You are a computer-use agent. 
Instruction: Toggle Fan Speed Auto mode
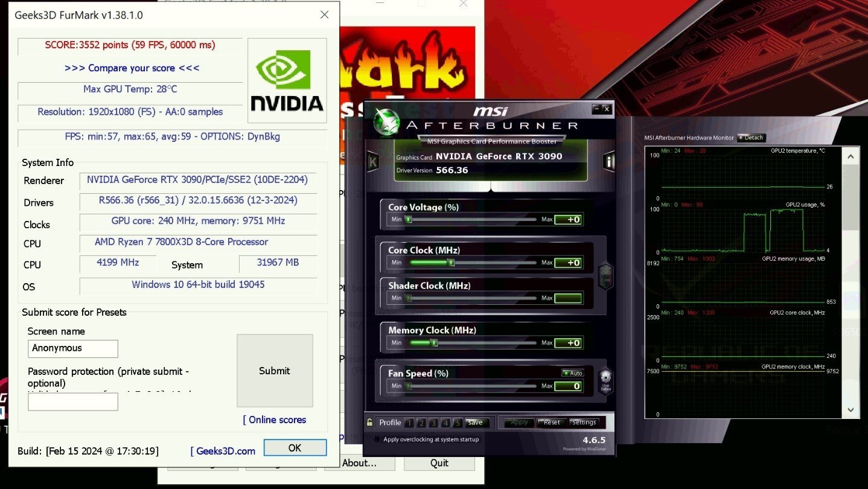click(572, 373)
